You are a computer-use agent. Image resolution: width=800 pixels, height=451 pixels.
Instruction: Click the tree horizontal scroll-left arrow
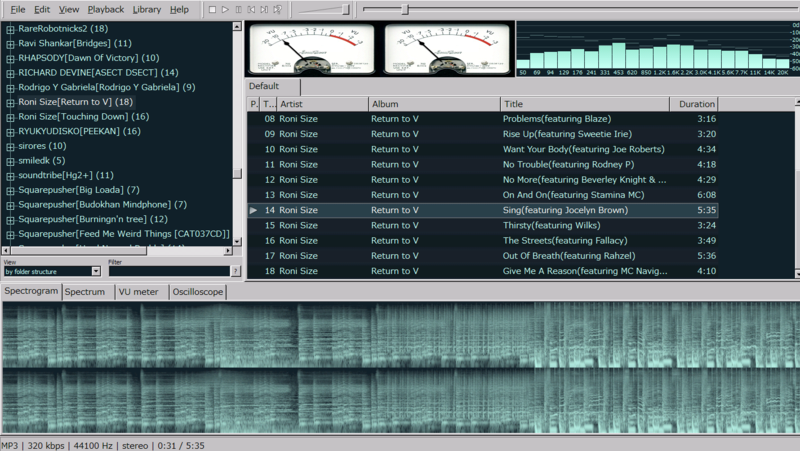[x=6, y=250]
